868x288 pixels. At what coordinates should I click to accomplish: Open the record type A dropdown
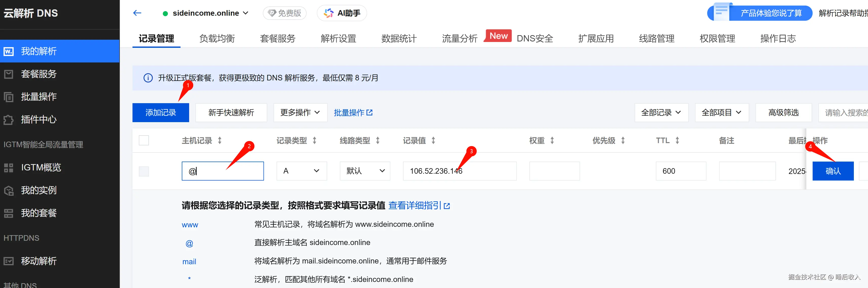click(302, 171)
